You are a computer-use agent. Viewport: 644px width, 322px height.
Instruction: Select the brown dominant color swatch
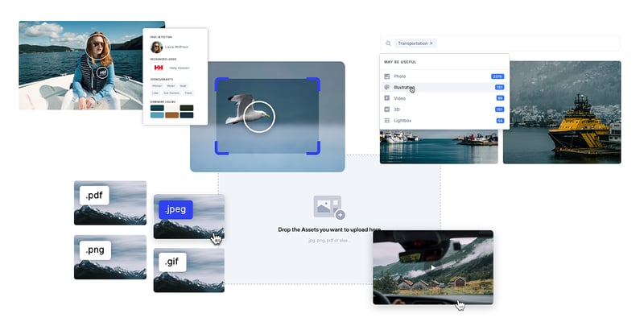171,115
